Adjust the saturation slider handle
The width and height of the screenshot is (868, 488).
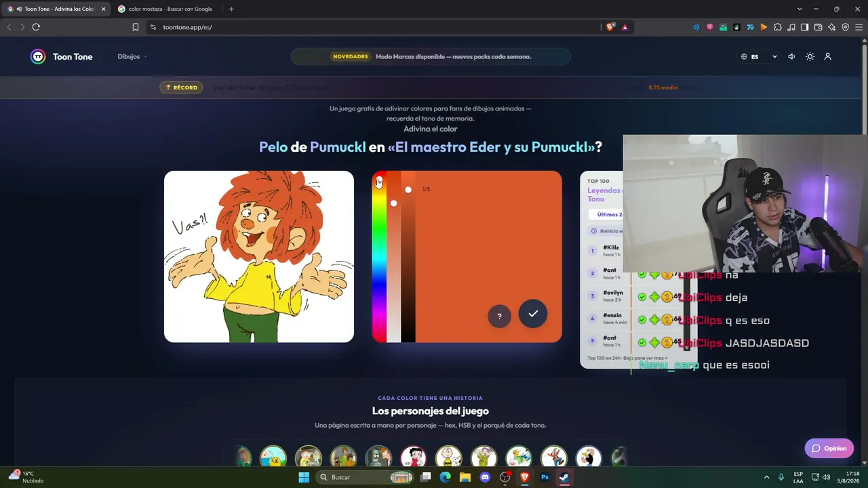[394, 203]
